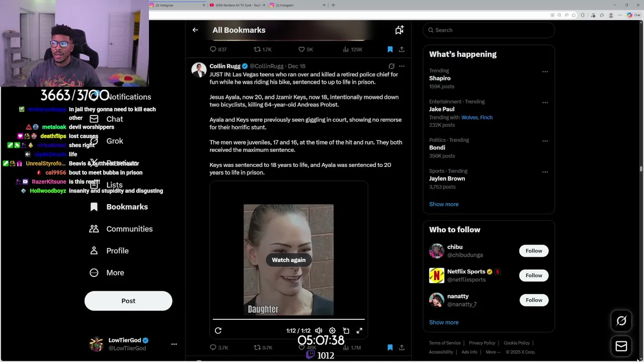View analytics of upper post showing 129K
644x362 pixels.
click(x=352, y=49)
